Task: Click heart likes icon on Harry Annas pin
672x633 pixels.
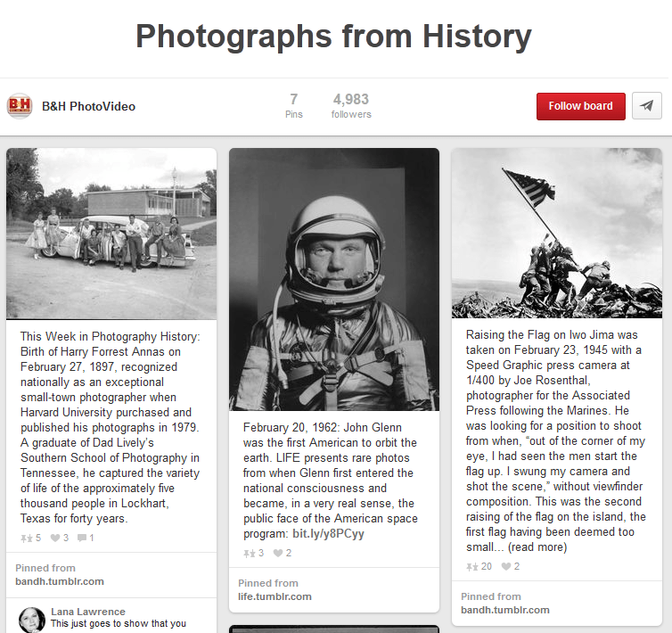Action: 55,538
